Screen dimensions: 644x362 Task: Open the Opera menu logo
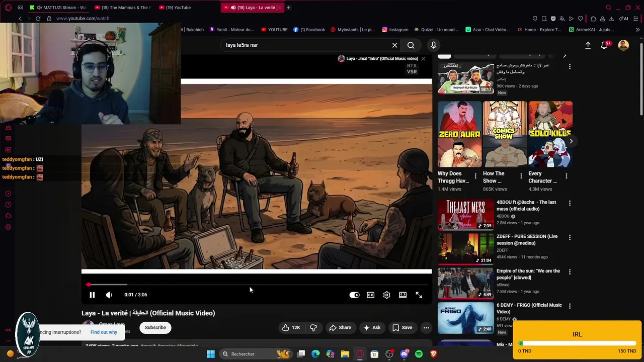[x=9, y=8]
